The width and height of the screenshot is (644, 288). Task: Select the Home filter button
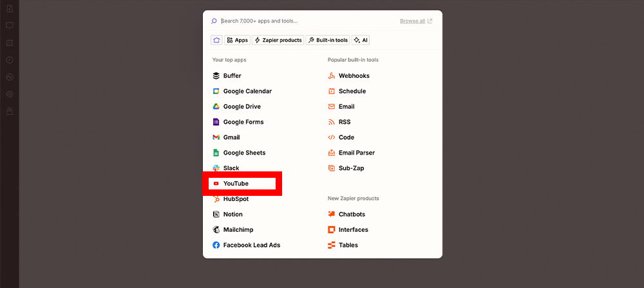[x=216, y=40]
